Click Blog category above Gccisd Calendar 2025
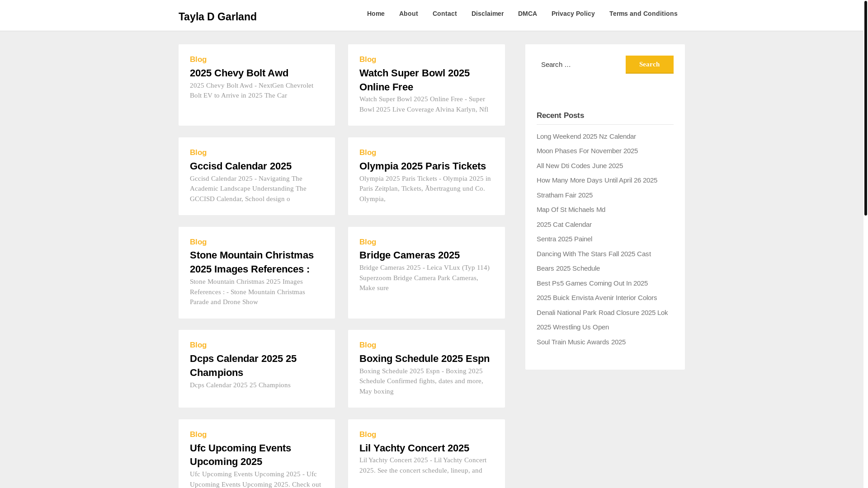The height and width of the screenshot is (488, 868). point(198,153)
